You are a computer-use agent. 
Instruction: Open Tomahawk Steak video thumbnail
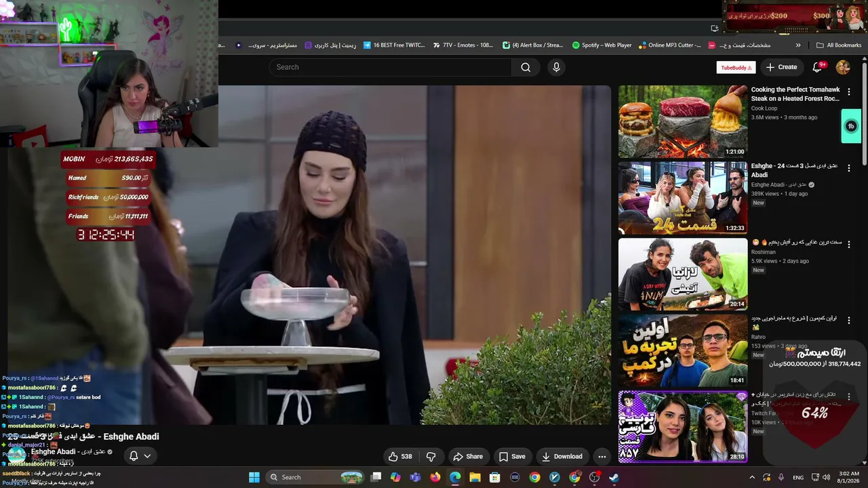click(683, 121)
